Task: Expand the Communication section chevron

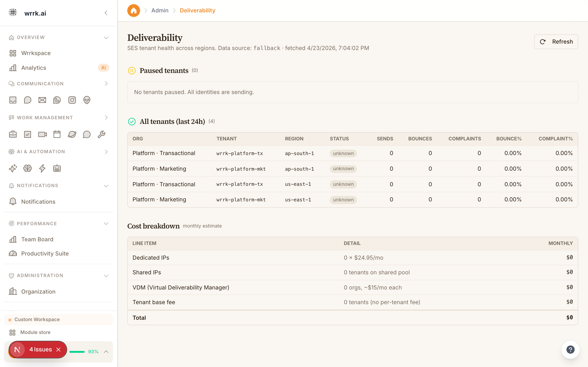Action: point(106,83)
